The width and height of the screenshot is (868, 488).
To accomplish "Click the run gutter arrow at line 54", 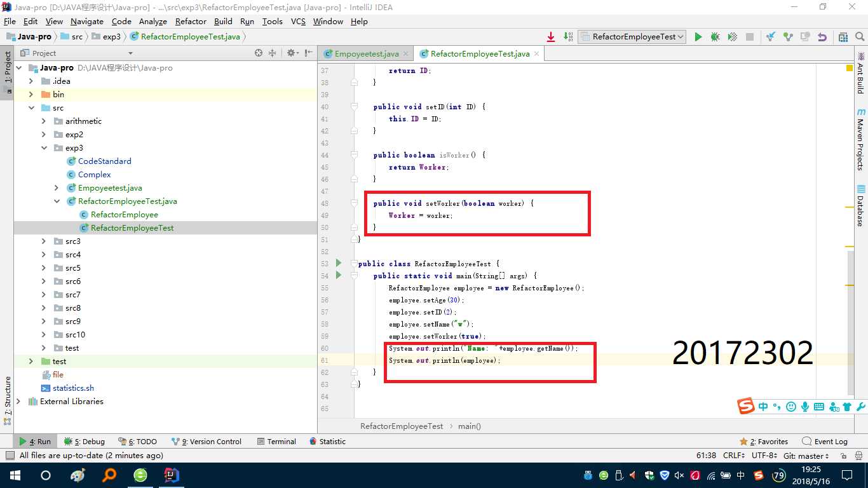I will point(339,275).
